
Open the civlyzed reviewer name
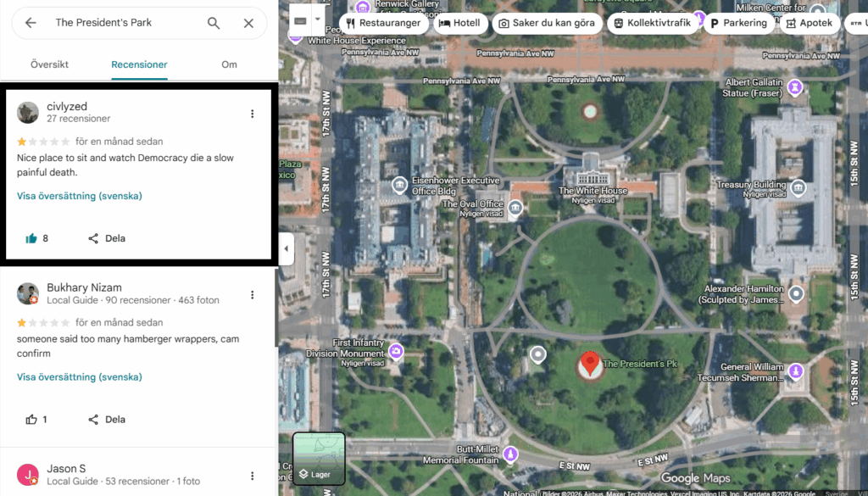[x=67, y=106]
